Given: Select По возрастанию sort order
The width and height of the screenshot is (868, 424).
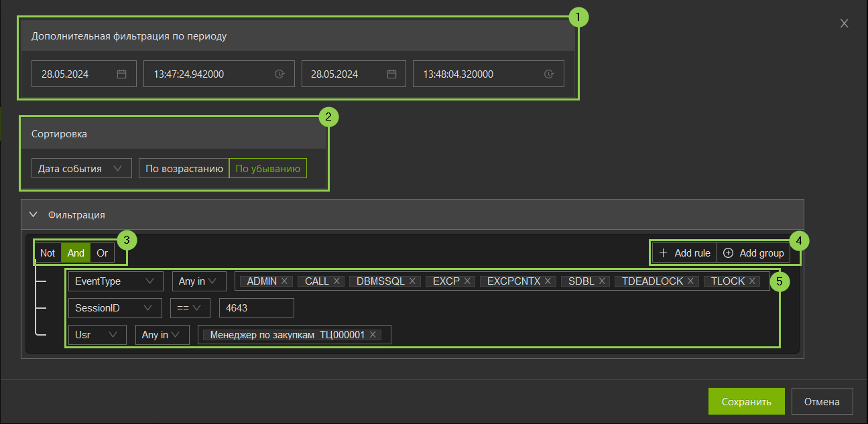Looking at the screenshot, I should pos(184,169).
